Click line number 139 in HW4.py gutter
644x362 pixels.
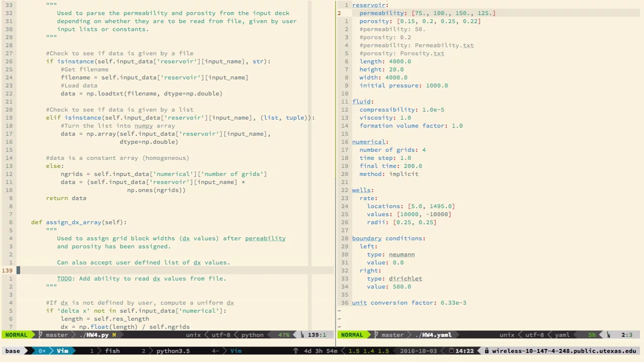7,270
